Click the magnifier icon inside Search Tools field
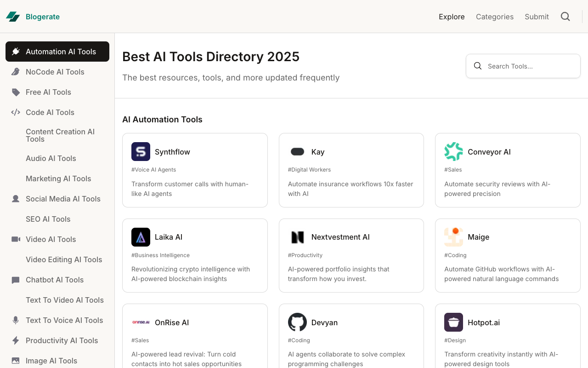This screenshot has width=588, height=368. [478, 66]
